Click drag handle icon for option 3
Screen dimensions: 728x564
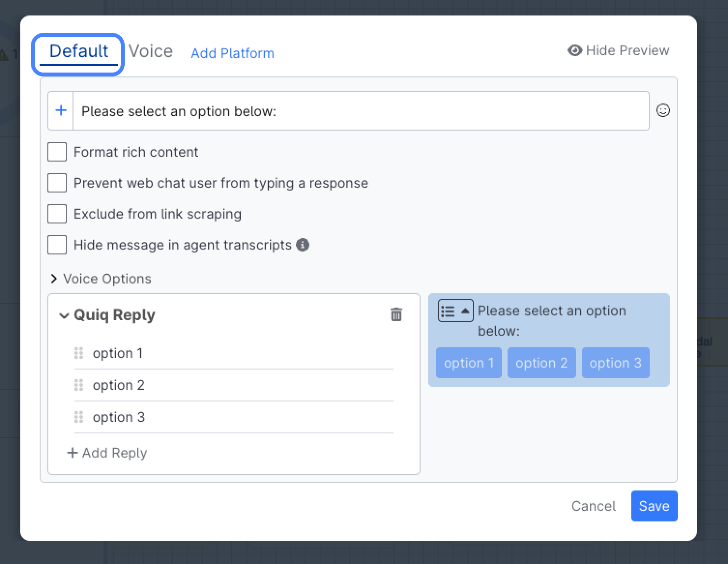coord(79,417)
